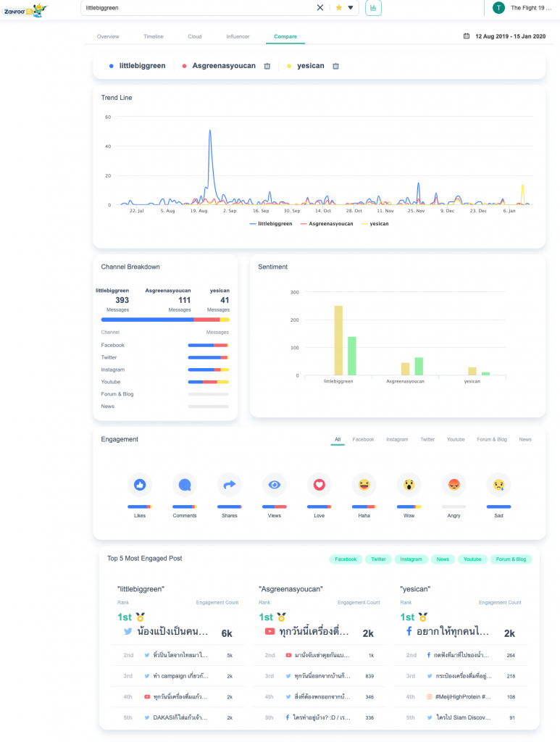Toggle littlebiggreen series in chart legend
This screenshot has height=742, width=560.
tap(271, 224)
